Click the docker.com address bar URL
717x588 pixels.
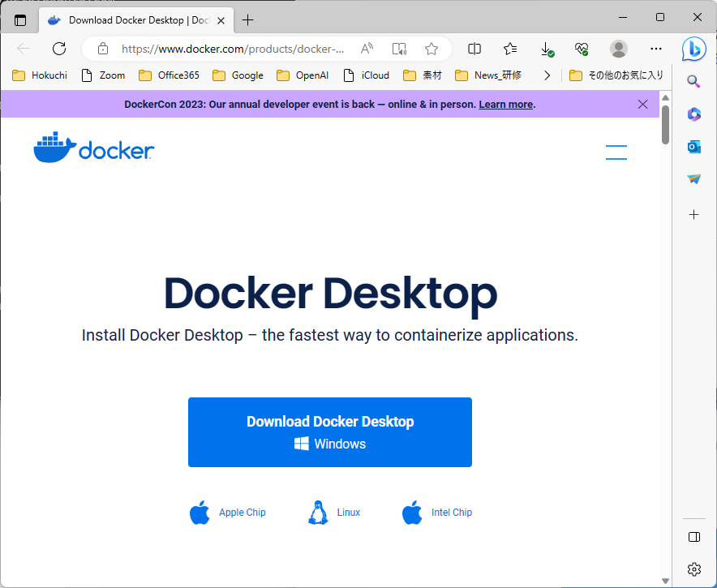point(233,49)
